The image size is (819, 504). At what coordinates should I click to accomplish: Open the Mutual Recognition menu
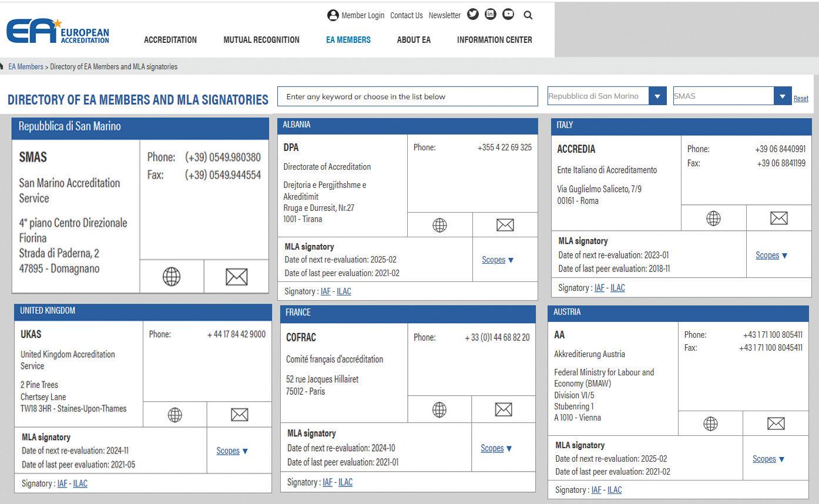[261, 40]
